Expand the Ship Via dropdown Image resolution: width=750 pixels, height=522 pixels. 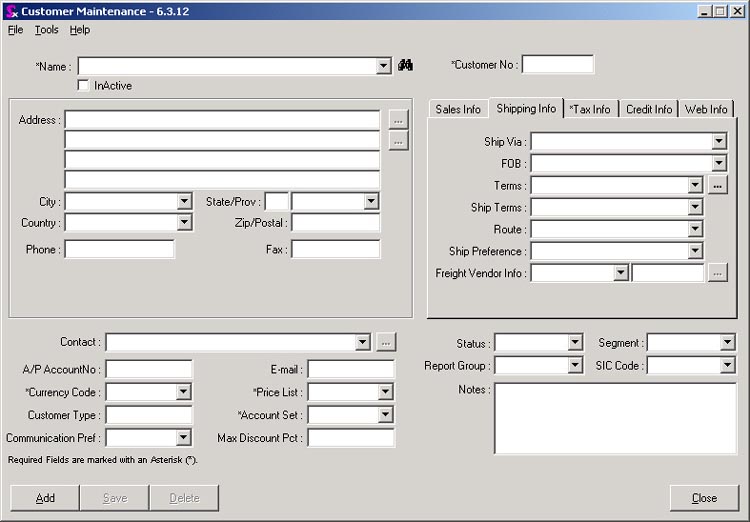point(719,142)
